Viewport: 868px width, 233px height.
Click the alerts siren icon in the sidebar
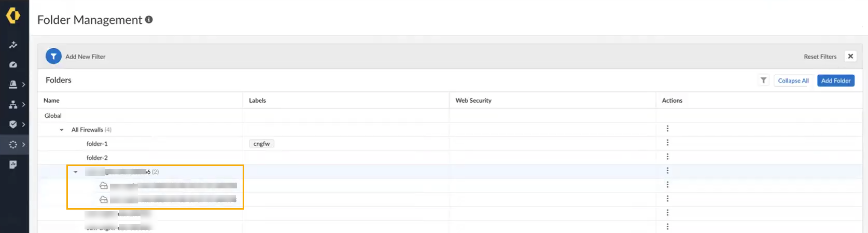click(13, 85)
